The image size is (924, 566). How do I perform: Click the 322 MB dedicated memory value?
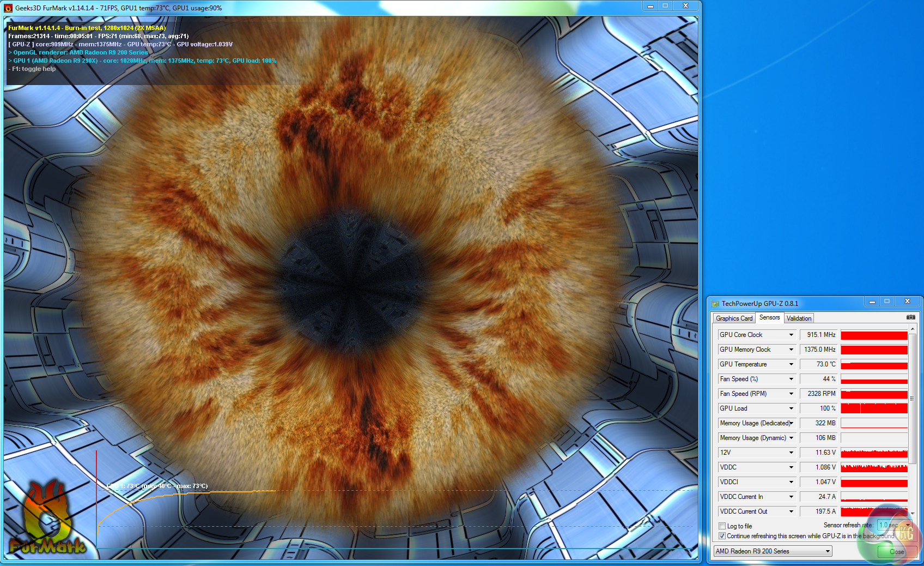tap(818, 423)
